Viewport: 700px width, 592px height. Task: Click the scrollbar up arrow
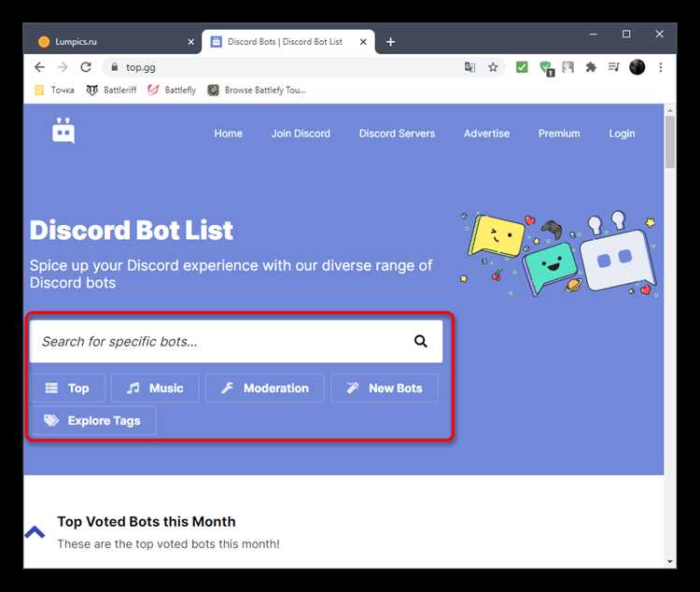(x=669, y=110)
